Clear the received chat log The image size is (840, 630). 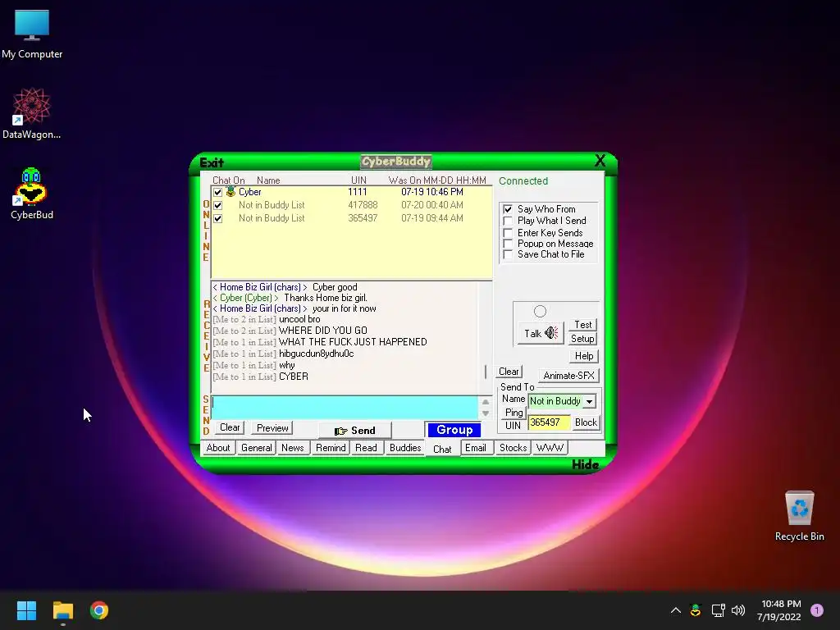[x=509, y=372]
